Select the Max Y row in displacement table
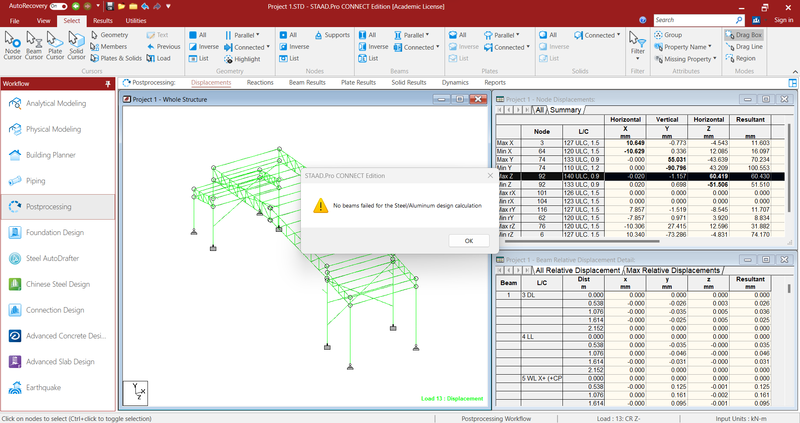The width and height of the screenshot is (800, 423). [640, 159]
